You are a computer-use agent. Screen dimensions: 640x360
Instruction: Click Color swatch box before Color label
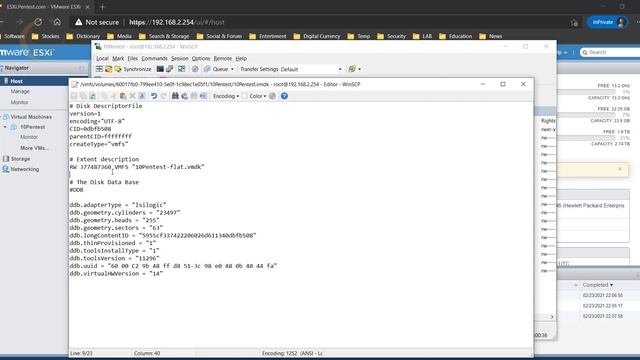click(x=244, y=96)
